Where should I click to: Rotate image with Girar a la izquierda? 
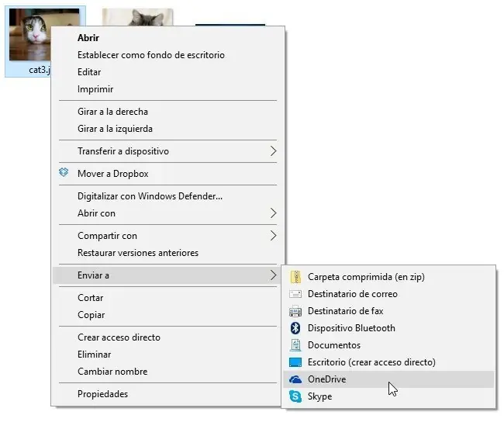(167, 128)
